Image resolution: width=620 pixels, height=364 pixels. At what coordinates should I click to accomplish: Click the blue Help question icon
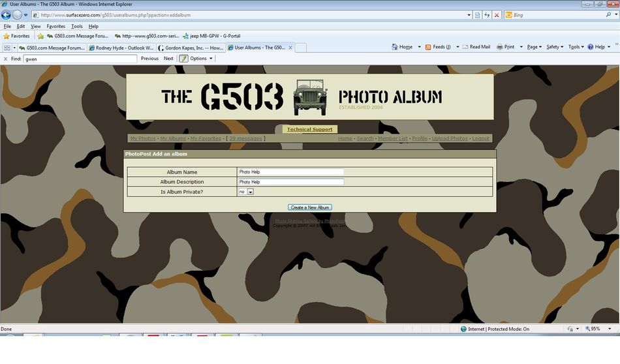(x=591, y=46)
